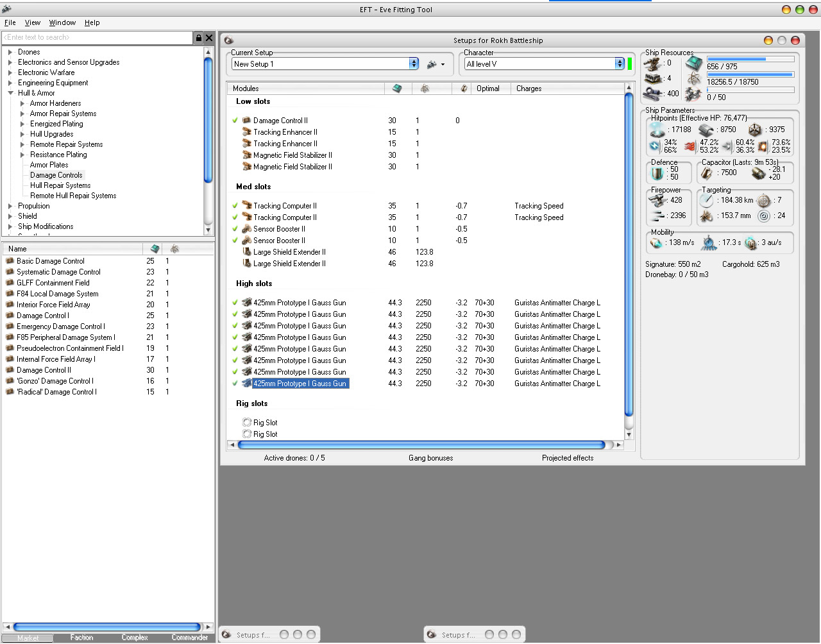Click the CPU column header icon

coord(397,89)
